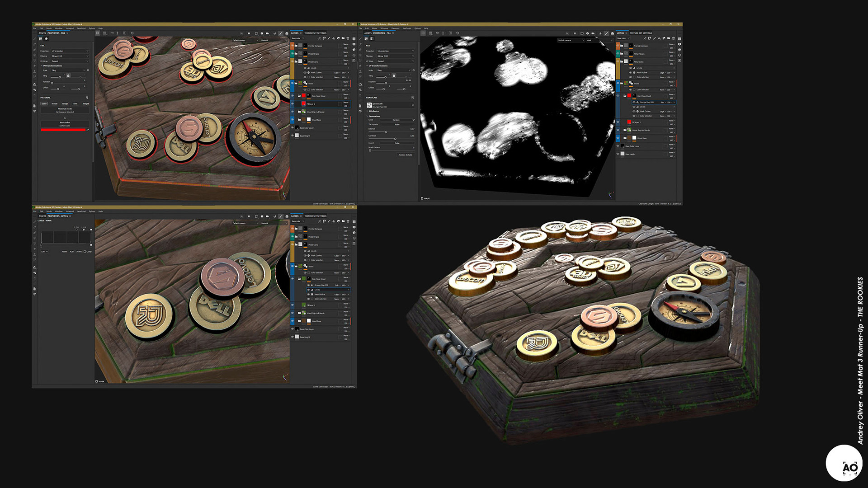Screen dimensions: 868x488
Task: Add a fill layer in top-left window
Action: pyautogui.click(x=334, y=38)
